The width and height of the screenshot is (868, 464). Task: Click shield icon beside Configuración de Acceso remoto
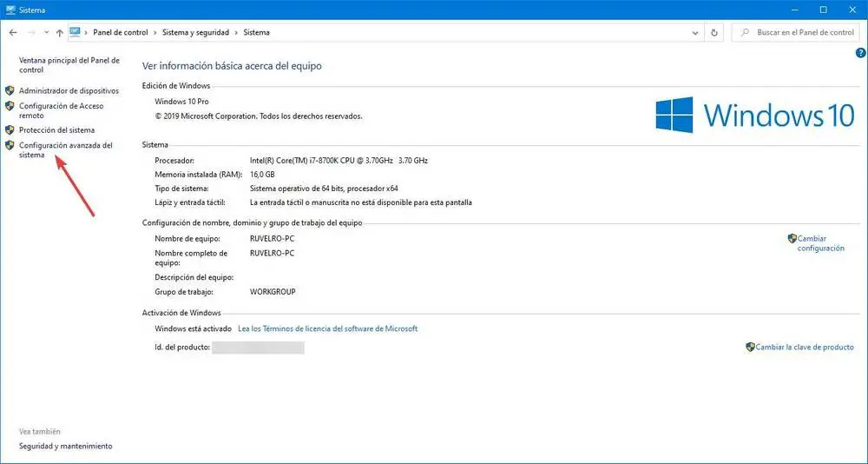click(10, 105)
